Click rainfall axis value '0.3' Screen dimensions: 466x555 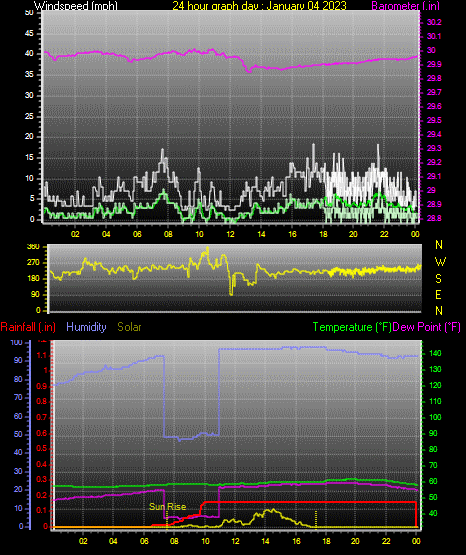point(42,480)
